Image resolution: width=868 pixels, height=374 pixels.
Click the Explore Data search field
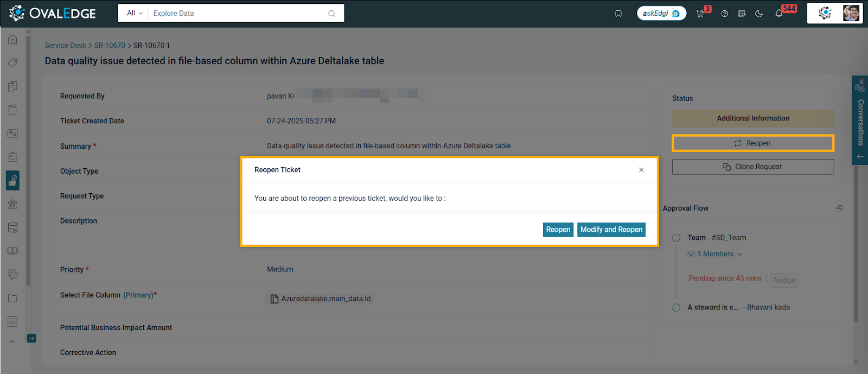pyautogui.click(x=239, y=13)
